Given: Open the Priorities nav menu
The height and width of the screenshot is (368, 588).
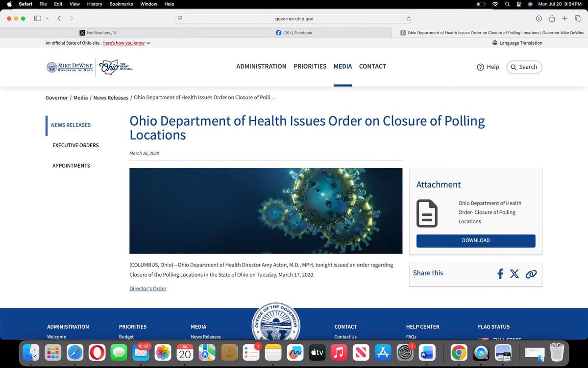Looking at the screenshot, I should pyautogui.click(x=310, y=67).
